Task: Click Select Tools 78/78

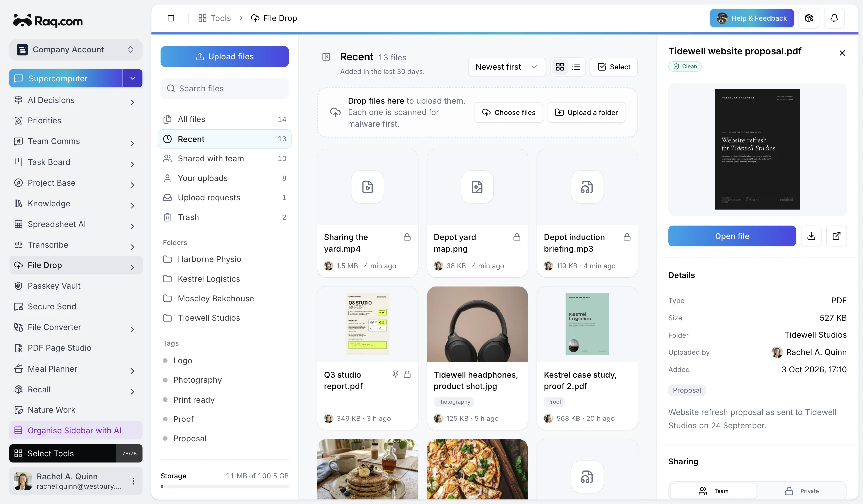Action: pyautogui.click(x=76, y=453)
